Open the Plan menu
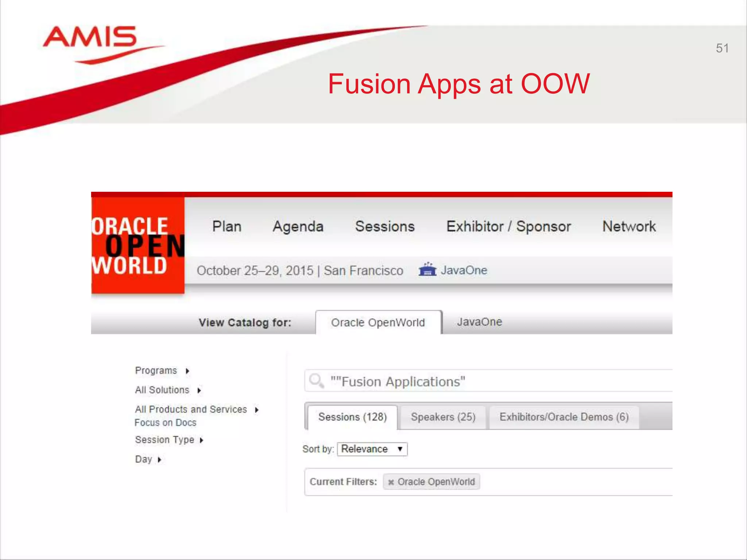The width and height of the screenshot is (747, 560). point(227,226)
